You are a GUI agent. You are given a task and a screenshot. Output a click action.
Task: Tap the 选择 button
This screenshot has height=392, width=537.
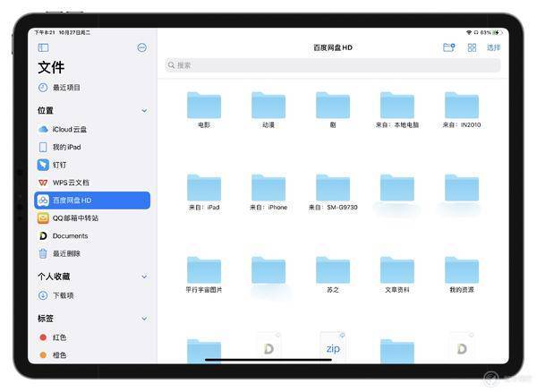pos(493,47)
